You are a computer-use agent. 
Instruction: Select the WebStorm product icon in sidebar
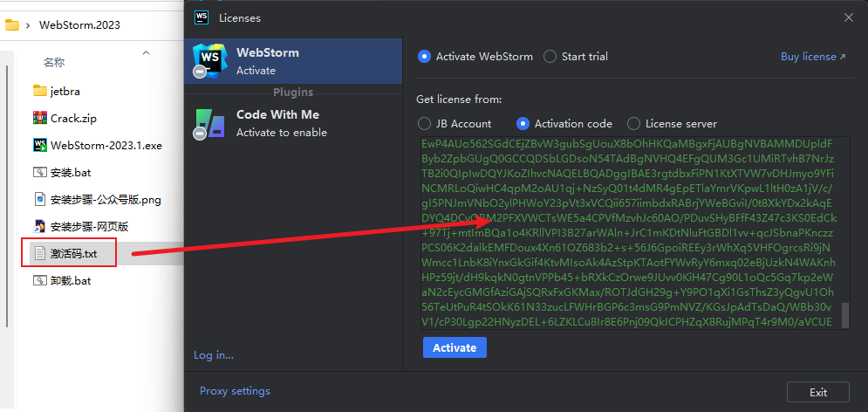pyautogui.click(x=209, y=61)
